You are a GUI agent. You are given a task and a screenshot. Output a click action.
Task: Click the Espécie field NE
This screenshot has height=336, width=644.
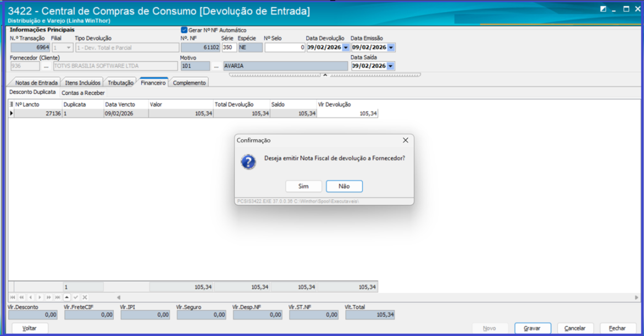pyautogui.click(x=251, y=47)
